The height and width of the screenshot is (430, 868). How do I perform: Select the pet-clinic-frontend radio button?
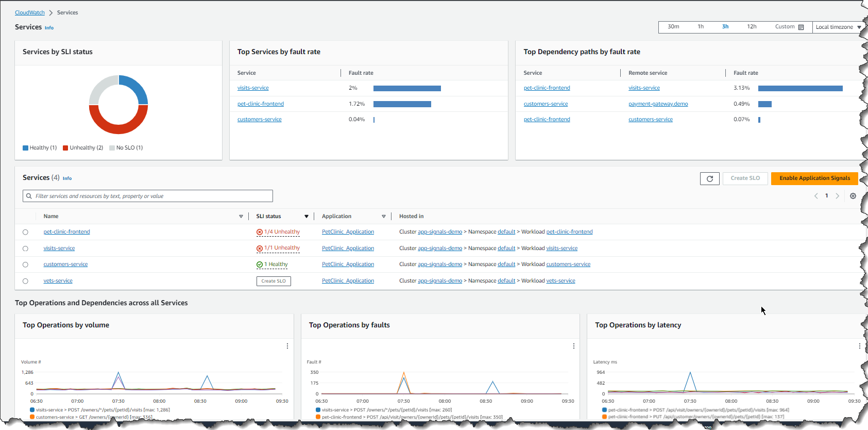click(25, 232)
